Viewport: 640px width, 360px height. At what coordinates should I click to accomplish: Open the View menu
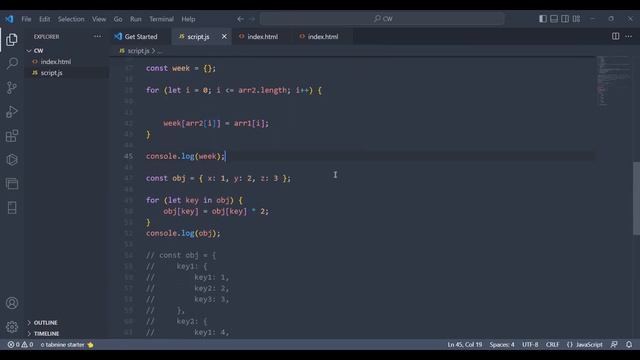(x=99, y=19)
